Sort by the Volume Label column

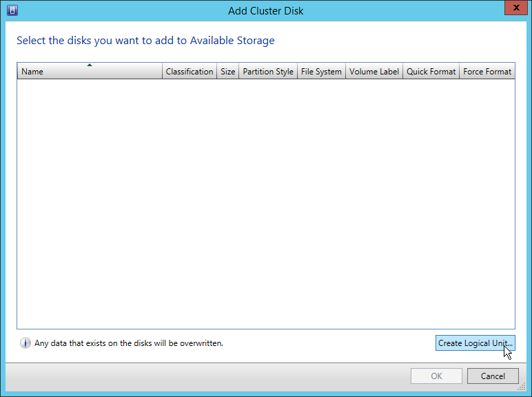pyautogui.click(x=374, y=72)
